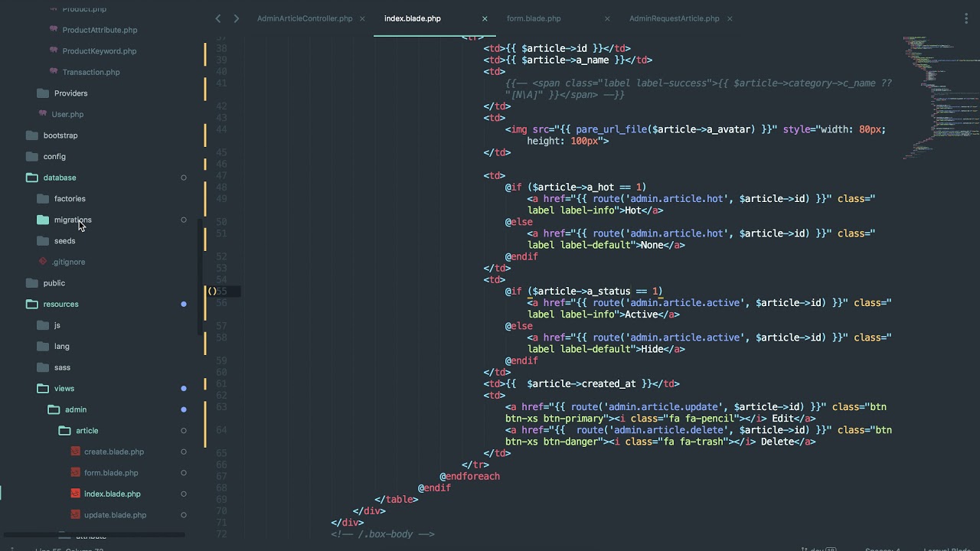
Task: Click the closing </tr> tag
Action: (x=475, y=465)
